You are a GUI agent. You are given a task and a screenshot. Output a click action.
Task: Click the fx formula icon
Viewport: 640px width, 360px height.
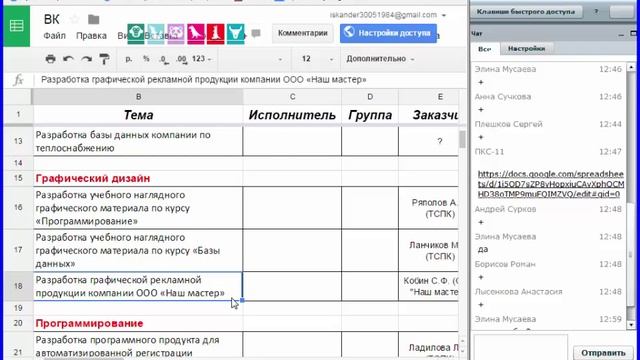click(18, 80)
